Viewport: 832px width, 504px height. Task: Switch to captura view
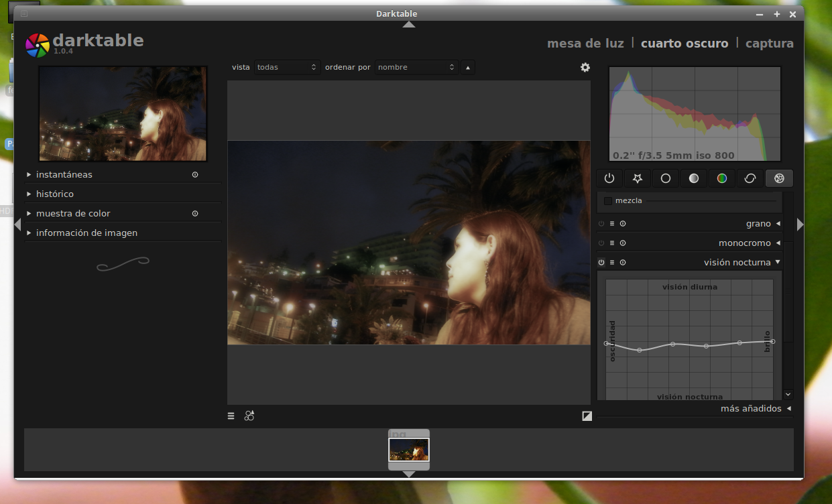coord(770,44)
